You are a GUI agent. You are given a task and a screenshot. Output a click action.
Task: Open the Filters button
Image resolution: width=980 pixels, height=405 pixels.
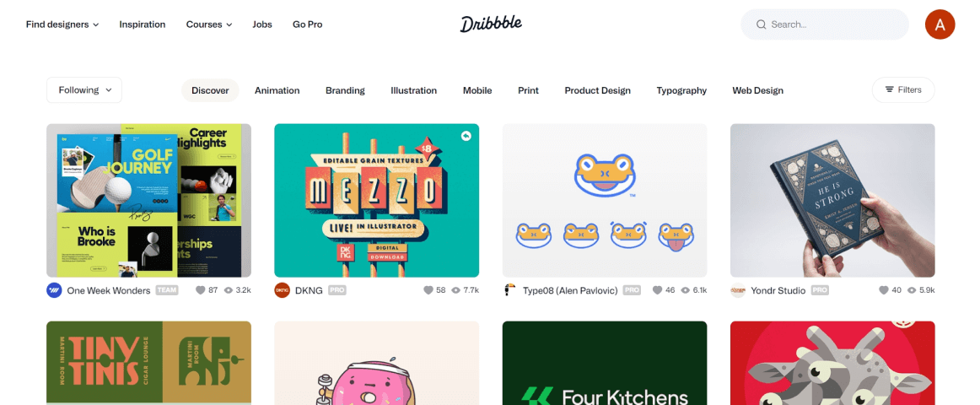(x=903, y=90)
